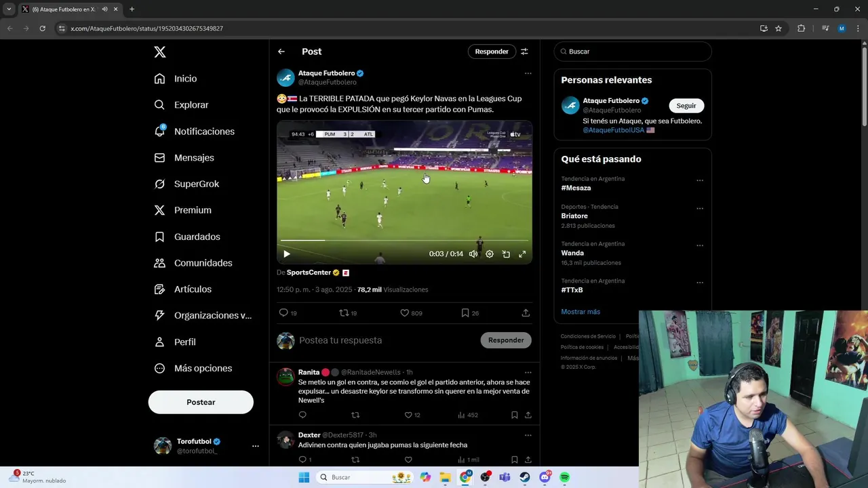Viewport: 868px width, 488px height.
Task: Open reply filter settings icon
Action: 524,52
